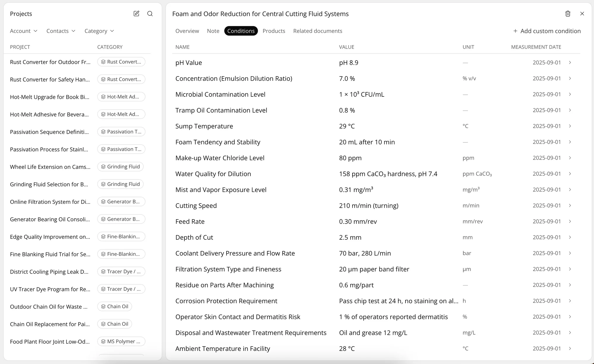Select Mist and Vapor Exposure Level row
This screenshot has height=364, width=594.
pos(376,190)
